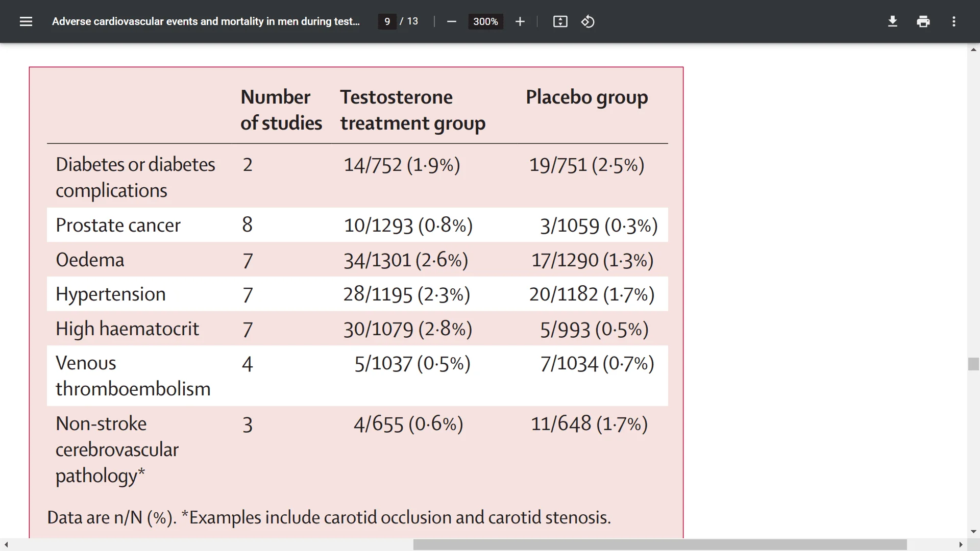Click the value 17/1290 (1·3%)
Image resolution: width=980 pixels, height=551 pixels.
pyautogui.click(x=592, y=260)
